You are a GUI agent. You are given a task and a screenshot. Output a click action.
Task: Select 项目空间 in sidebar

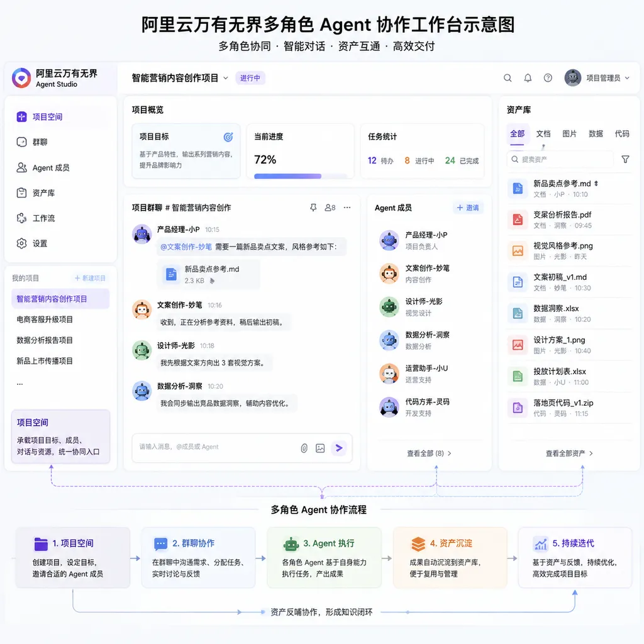(x=61, y=117)
